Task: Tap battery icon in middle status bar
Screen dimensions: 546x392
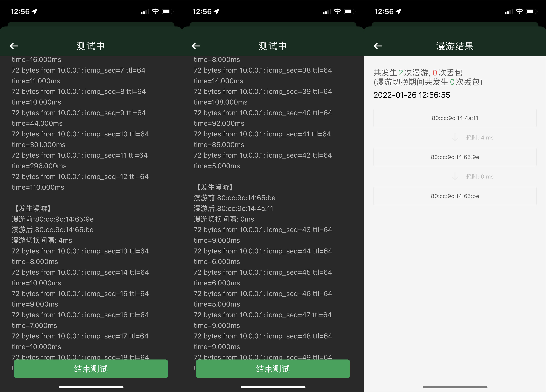Action: point(349,11)
